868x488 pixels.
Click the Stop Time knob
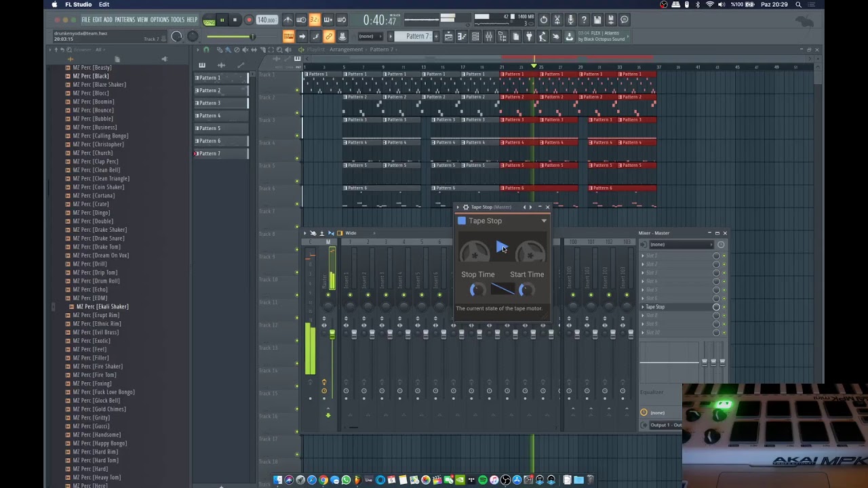tap(477, 290)
